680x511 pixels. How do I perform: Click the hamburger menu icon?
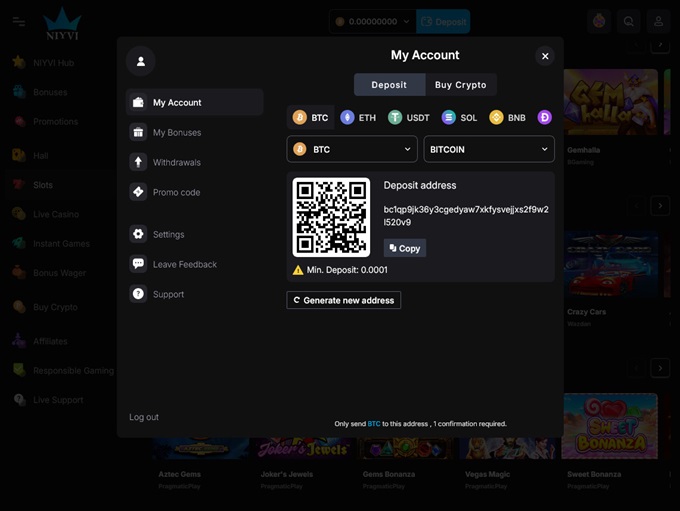pyautogui.click(x=19, y=21)
